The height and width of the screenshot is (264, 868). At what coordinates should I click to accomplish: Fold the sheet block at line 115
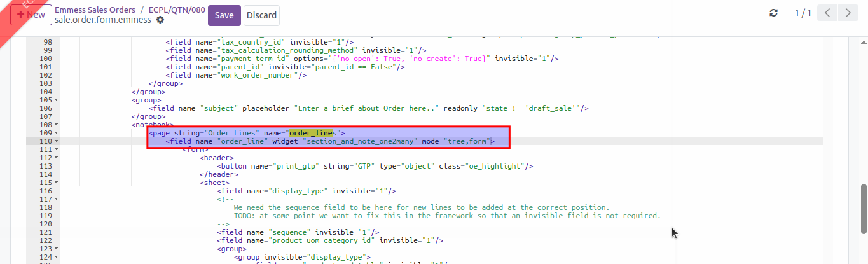click(57, 183)
